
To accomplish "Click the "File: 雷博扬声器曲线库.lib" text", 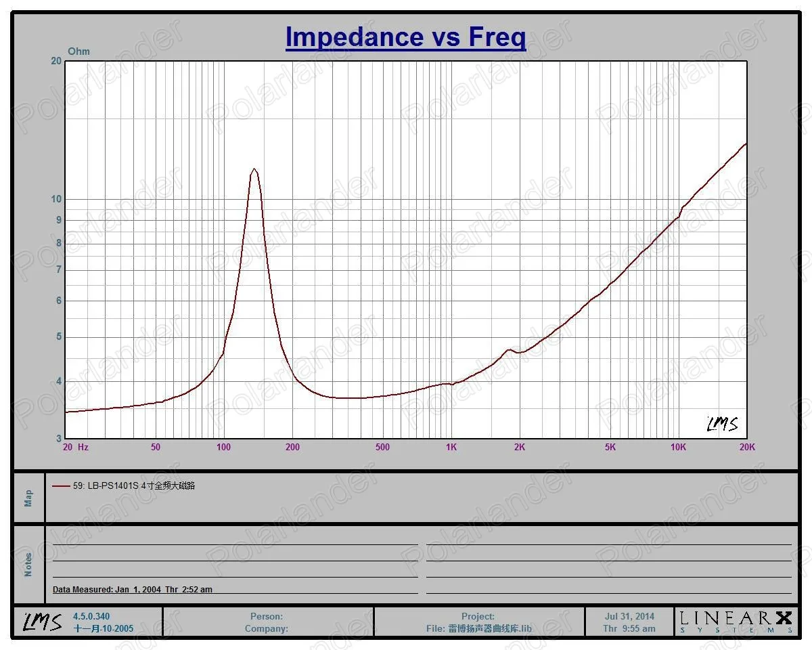I will point(479,628).
